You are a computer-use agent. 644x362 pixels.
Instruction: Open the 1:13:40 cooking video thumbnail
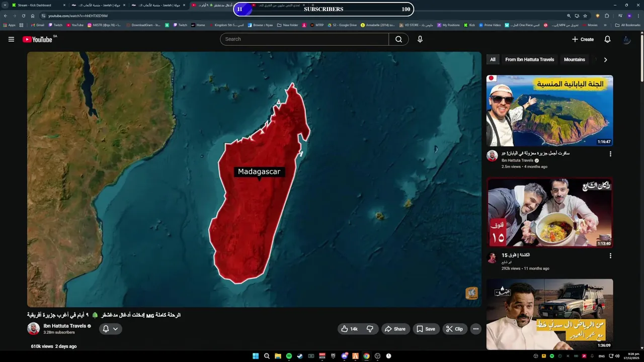coord(549,213)
